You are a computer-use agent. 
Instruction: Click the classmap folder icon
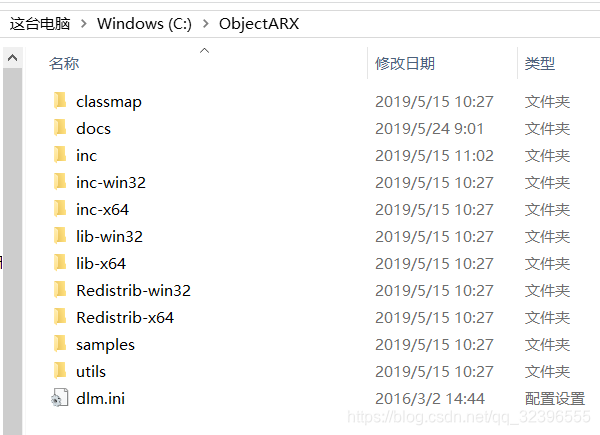60,101
